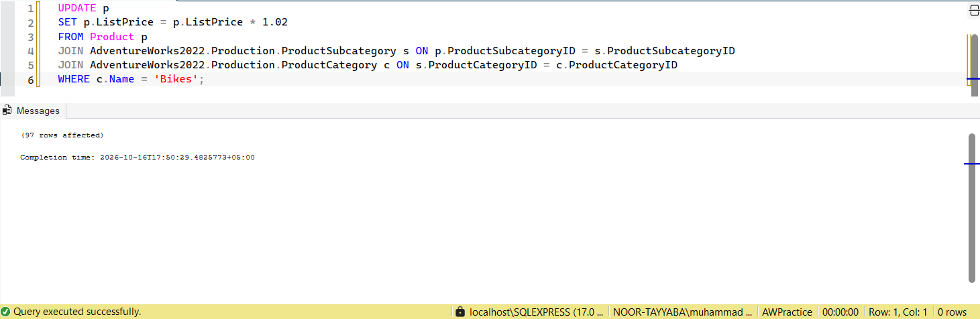Image resolution: width=980 pixels, height=319 pixels.
Task: Click the AWPractice database status entry
Action: [787, 312]
